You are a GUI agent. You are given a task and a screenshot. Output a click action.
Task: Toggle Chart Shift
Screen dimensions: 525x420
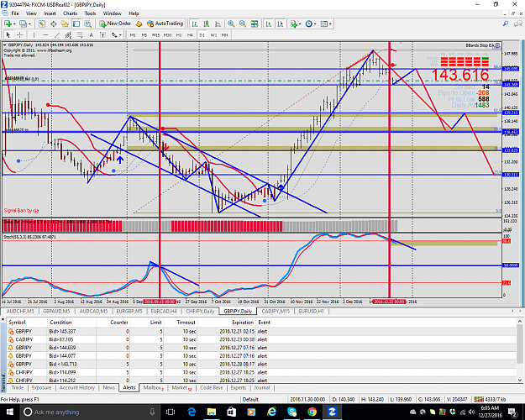pos(281,24)
